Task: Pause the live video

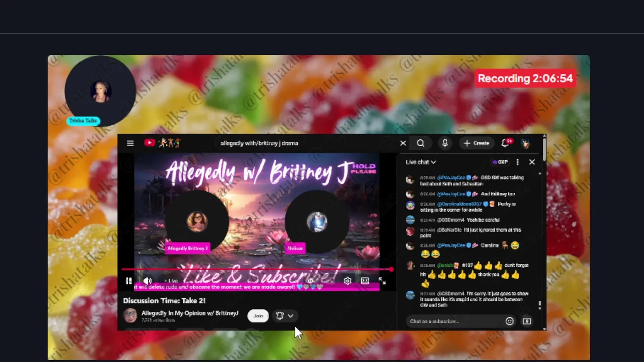Action: coord(129,281)
